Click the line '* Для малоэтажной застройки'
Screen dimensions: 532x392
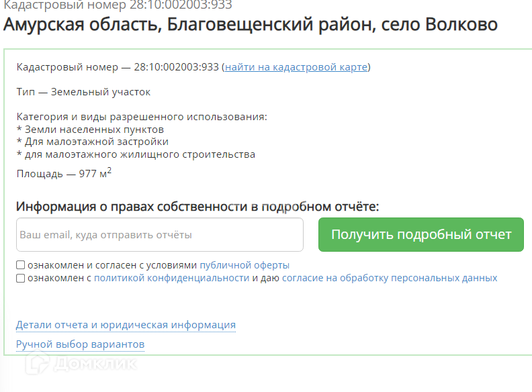93,142
